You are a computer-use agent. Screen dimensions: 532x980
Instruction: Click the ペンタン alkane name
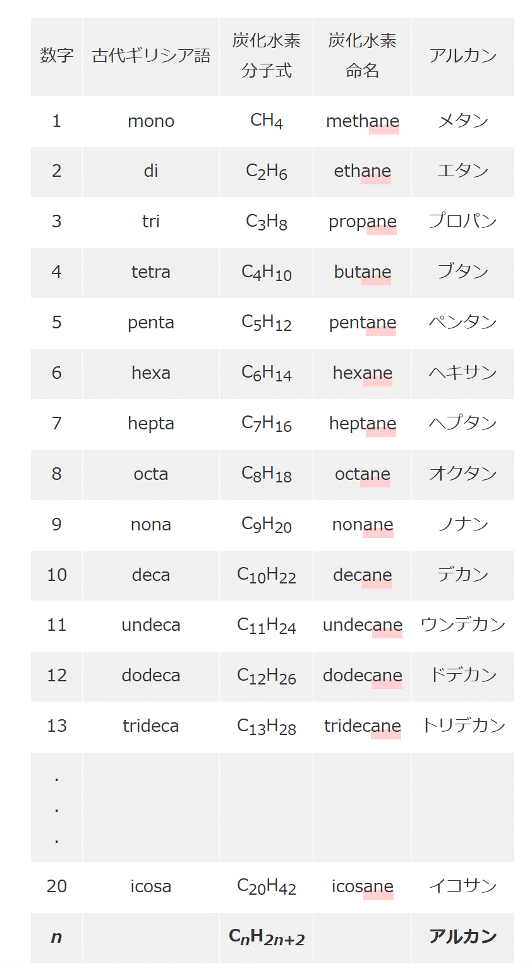pos(463,322)
